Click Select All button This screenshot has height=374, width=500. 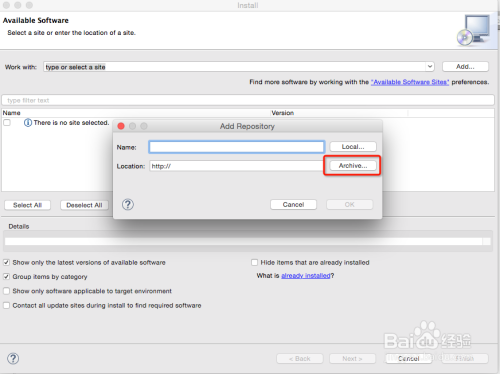pos(27,205)
